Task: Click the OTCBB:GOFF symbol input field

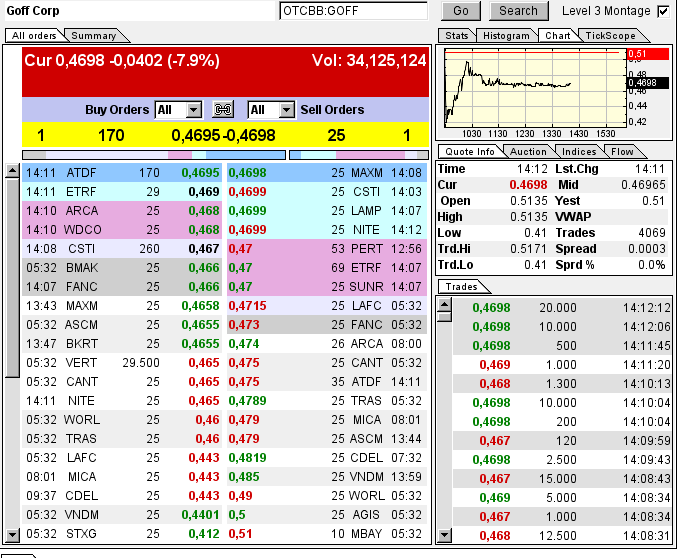Action: click(354, 11)
